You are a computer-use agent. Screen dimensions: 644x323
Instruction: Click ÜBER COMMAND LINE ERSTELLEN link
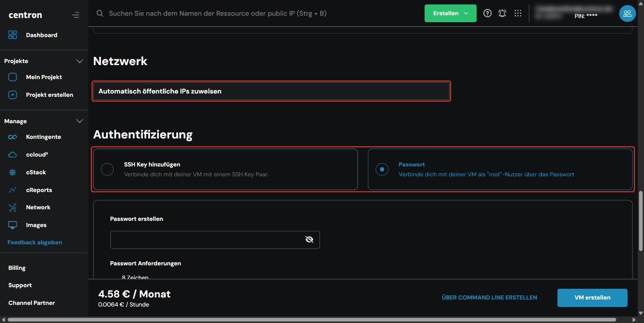tap(489, 297)
